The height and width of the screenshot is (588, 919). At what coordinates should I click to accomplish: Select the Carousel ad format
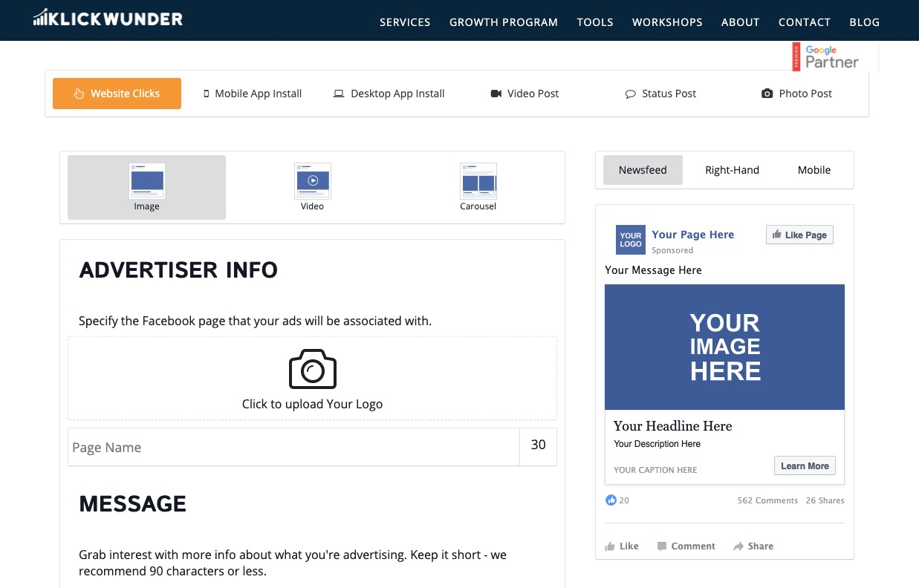pyautogui.click(x=478, y=187)
